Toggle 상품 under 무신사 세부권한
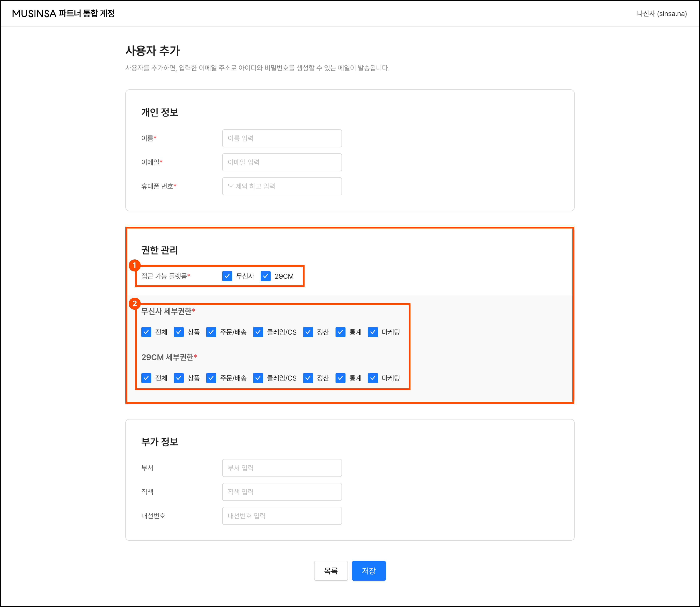The width and height of the screenshot is (700, 607). pyautogui.click(x=179, y=332)
